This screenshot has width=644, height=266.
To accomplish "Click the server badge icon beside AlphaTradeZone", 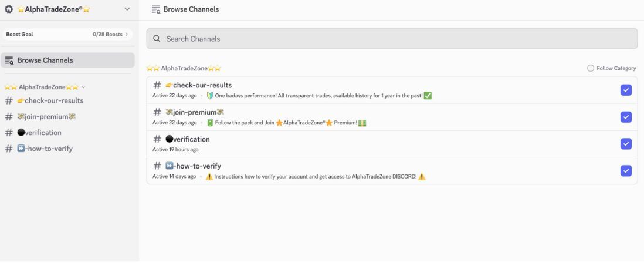I will (9, 9).
